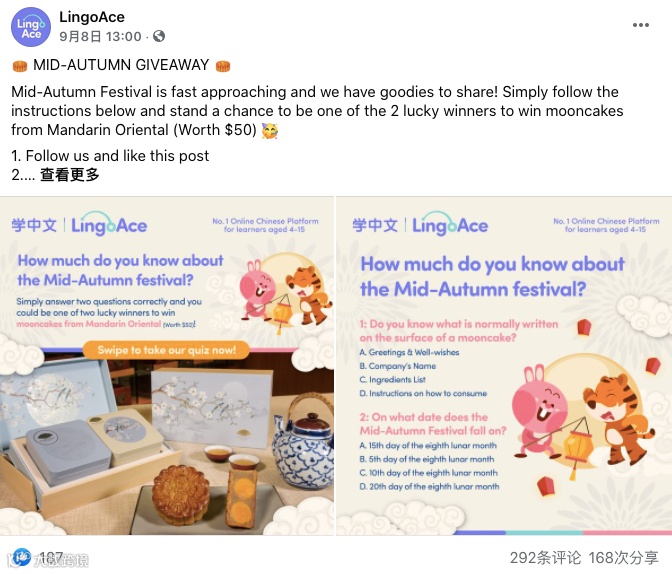Click the Swipe to take our quiz banner

pos(166,350)
